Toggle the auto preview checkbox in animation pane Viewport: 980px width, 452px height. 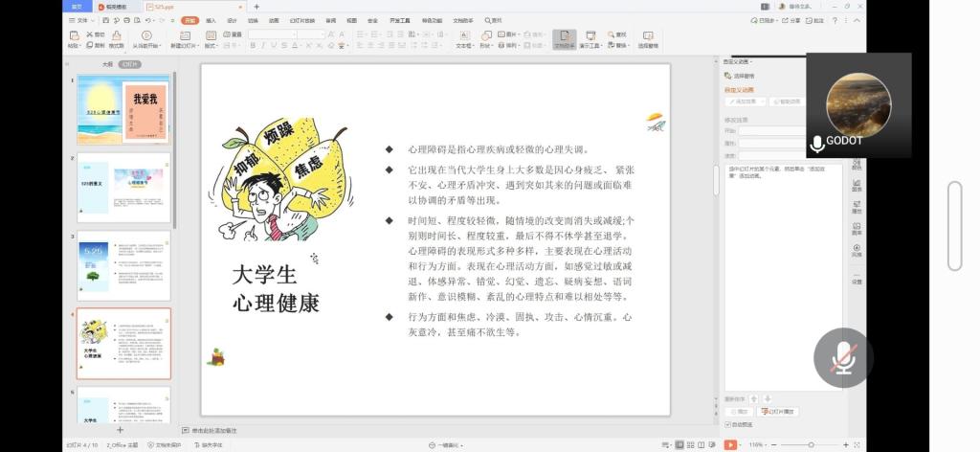[727, 423]
